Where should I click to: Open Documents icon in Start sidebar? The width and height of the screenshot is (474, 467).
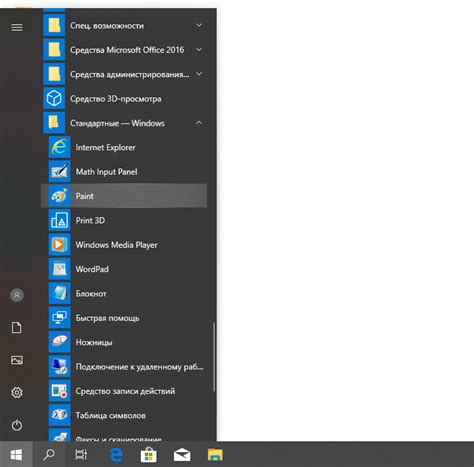tap(17, 328)
